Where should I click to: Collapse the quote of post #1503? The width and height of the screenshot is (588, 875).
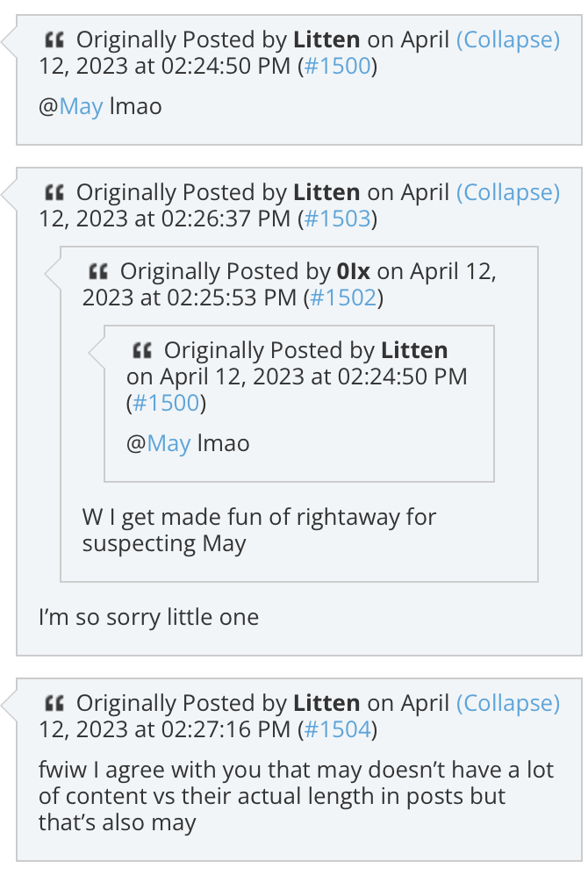(507, 192)
